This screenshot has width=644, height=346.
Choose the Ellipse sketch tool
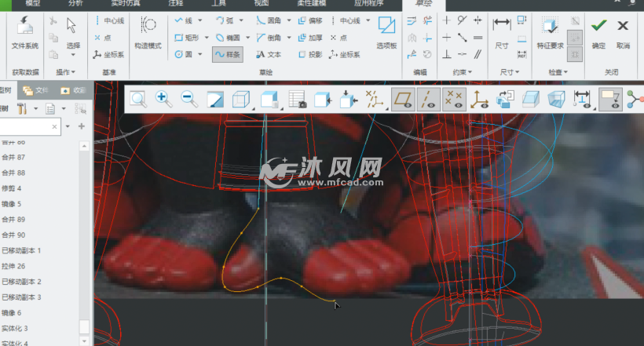228,38
